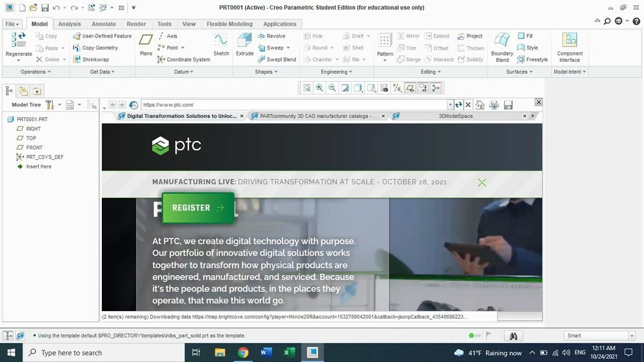Select the Revolve tool
This screenshot has height=362, width=644.
tap(271, 36)
